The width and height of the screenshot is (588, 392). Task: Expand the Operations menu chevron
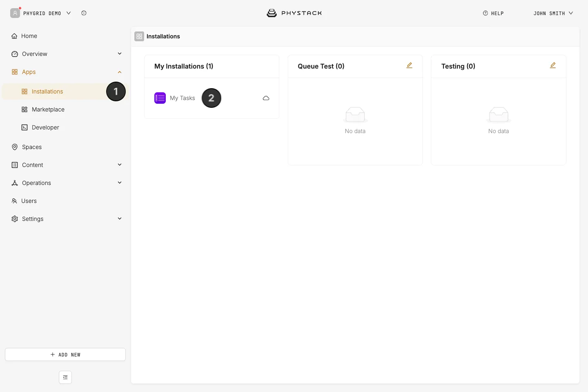pos(120,183)
